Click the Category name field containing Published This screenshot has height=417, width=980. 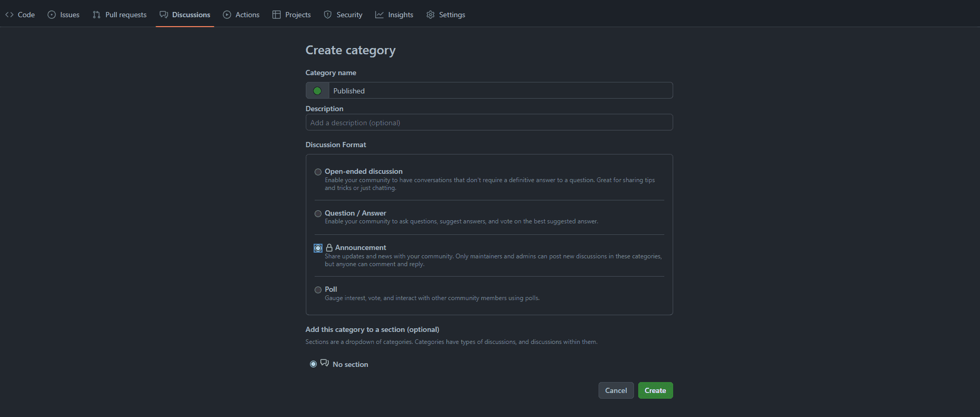[x=500, y=91]
